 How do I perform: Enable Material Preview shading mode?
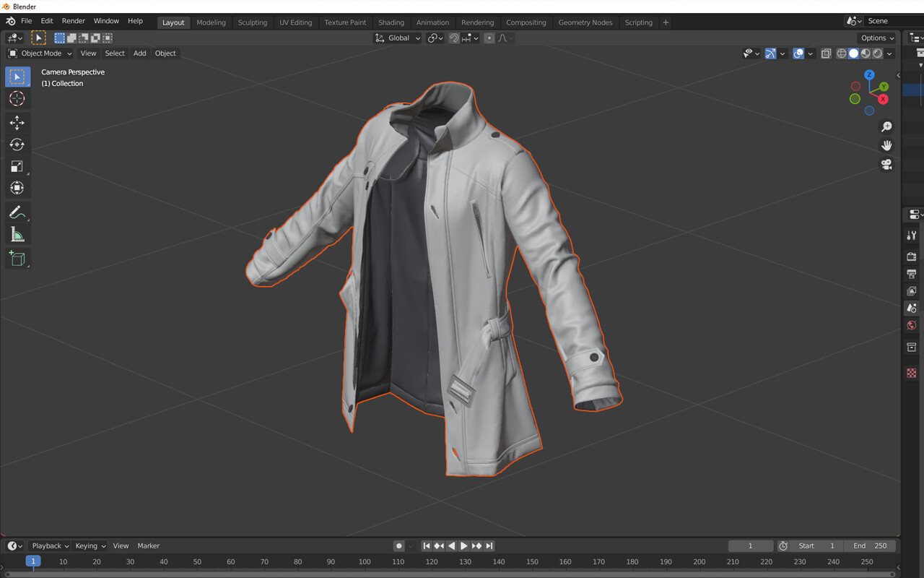[866, 53]
